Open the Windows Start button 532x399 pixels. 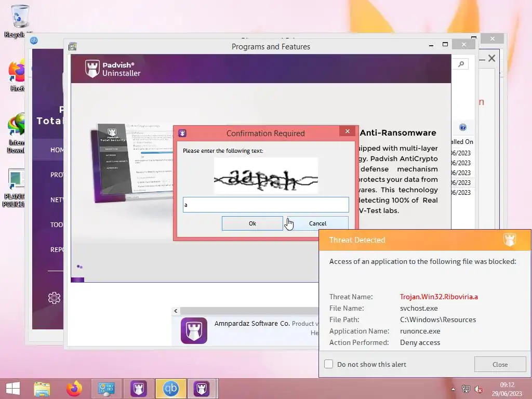tap(13, 389)
